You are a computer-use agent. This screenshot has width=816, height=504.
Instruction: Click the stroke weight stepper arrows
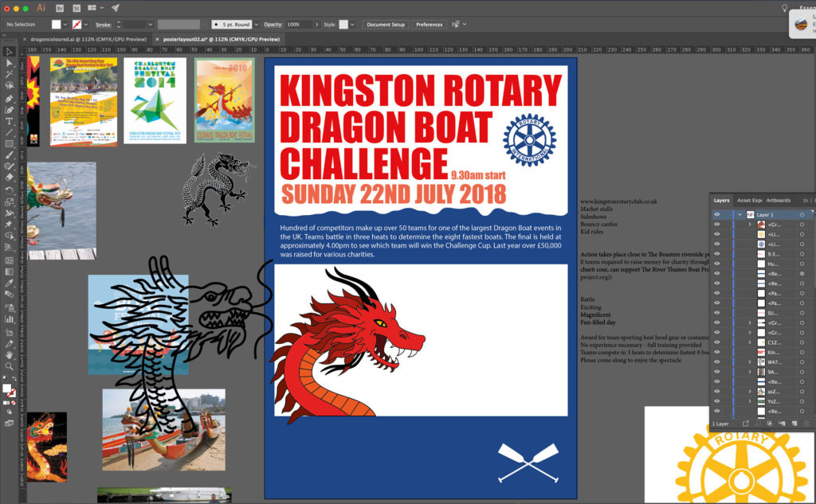119,25
